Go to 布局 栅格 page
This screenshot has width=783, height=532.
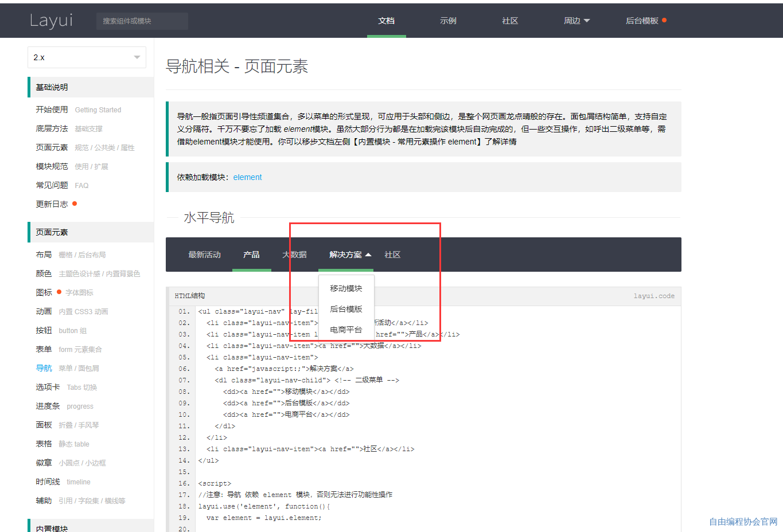pos(71,255)
